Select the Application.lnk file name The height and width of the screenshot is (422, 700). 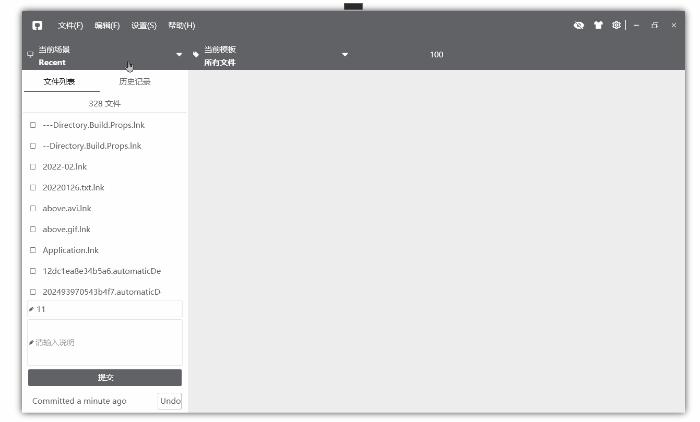coord(71,250)
